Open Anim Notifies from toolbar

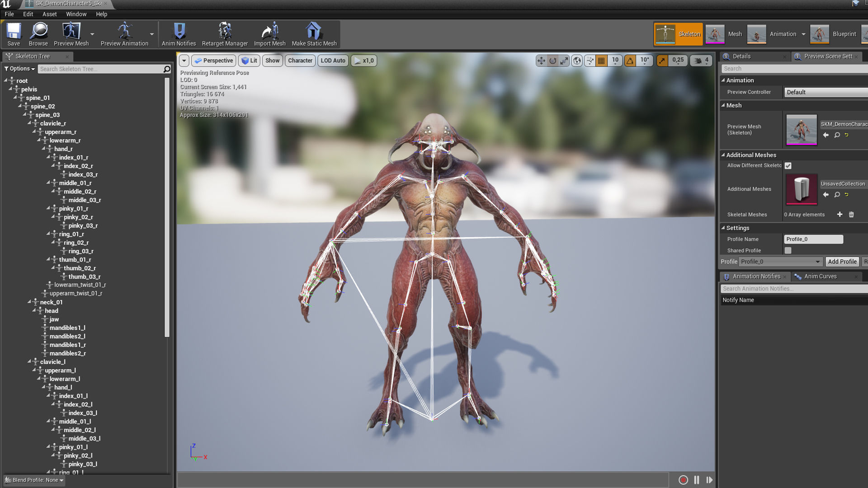tap(179, 34)
